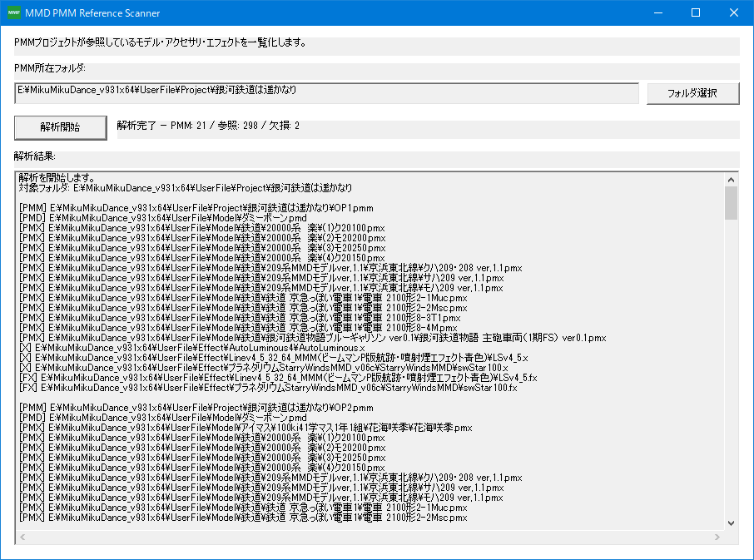Image resolution: width=754 pixels, height=560 pixels.
Task: Click the [X] swStar100.x line
Action: pos(264,368)
